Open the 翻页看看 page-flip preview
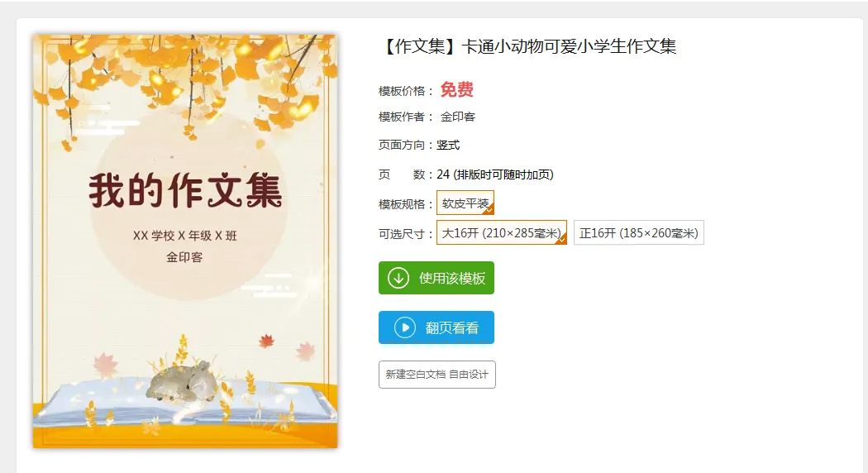 tap(436, 327)
